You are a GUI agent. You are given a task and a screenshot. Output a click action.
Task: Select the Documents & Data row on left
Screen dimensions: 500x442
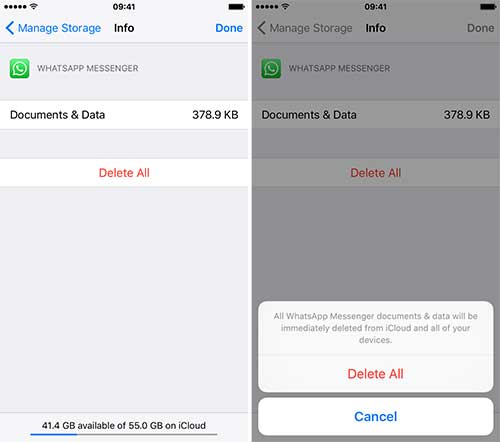pyautogui.click(x=124, y=115)
